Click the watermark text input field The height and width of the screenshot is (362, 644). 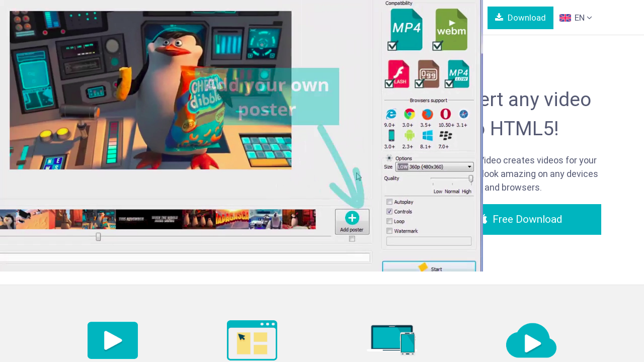(x=429, y=241)
